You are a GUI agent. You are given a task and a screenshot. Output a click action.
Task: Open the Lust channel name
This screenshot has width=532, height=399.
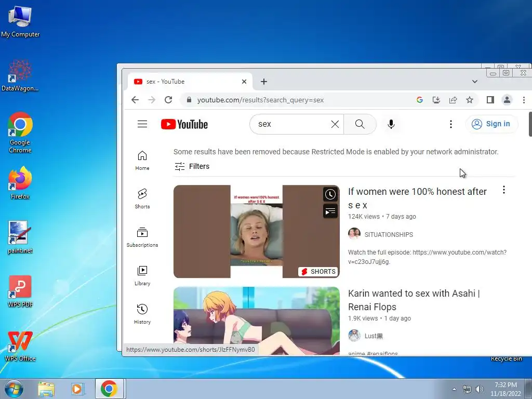point(374,336)
